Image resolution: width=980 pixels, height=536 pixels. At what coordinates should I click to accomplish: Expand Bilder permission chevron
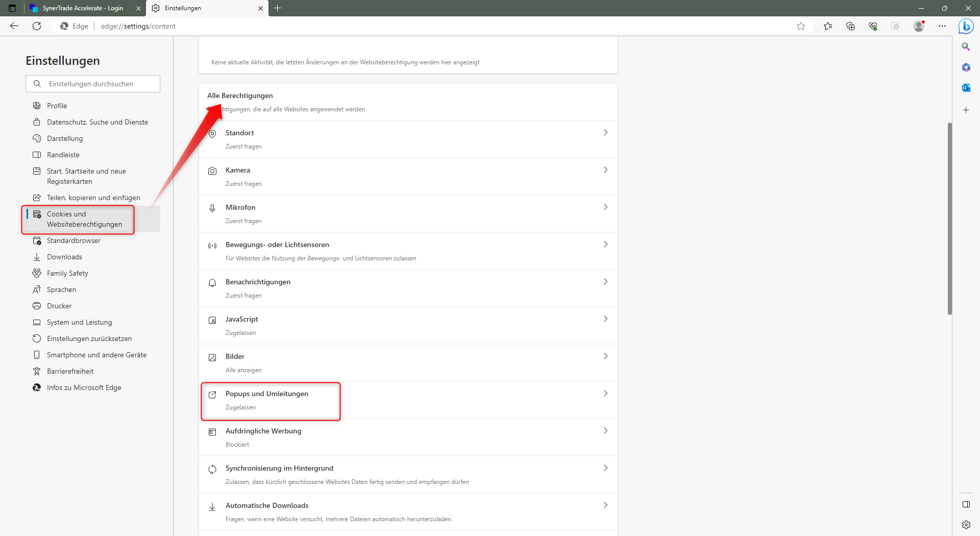(x=605, y=356)
